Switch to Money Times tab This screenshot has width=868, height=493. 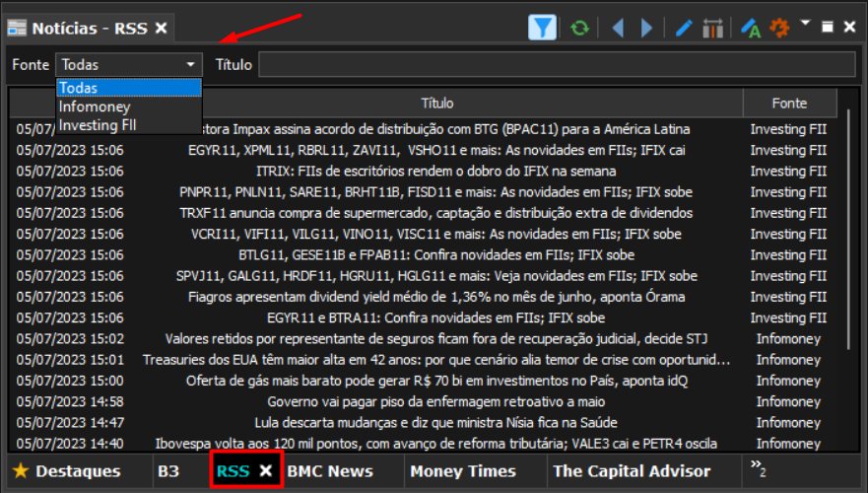463,471
